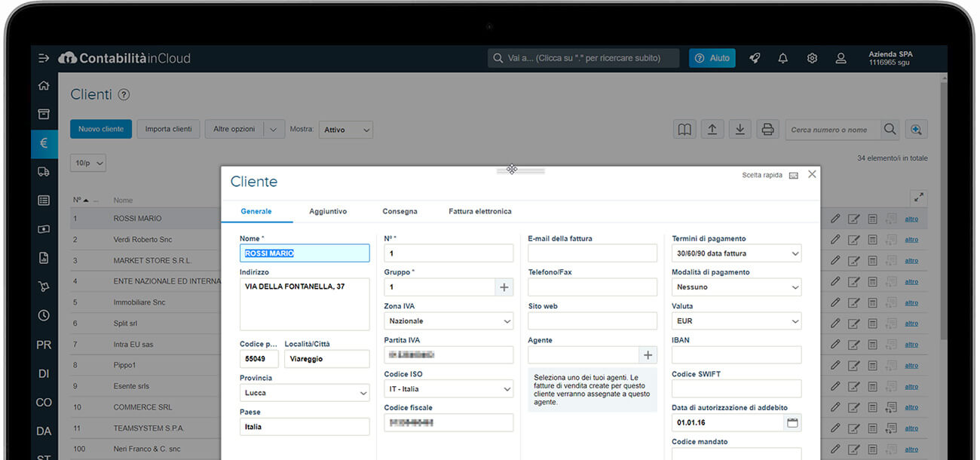Open the Home sidebar icon

[x=44, y=86]
